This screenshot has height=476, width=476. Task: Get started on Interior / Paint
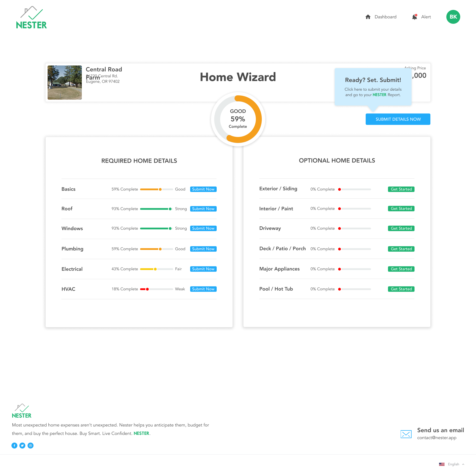coord(401,209)
